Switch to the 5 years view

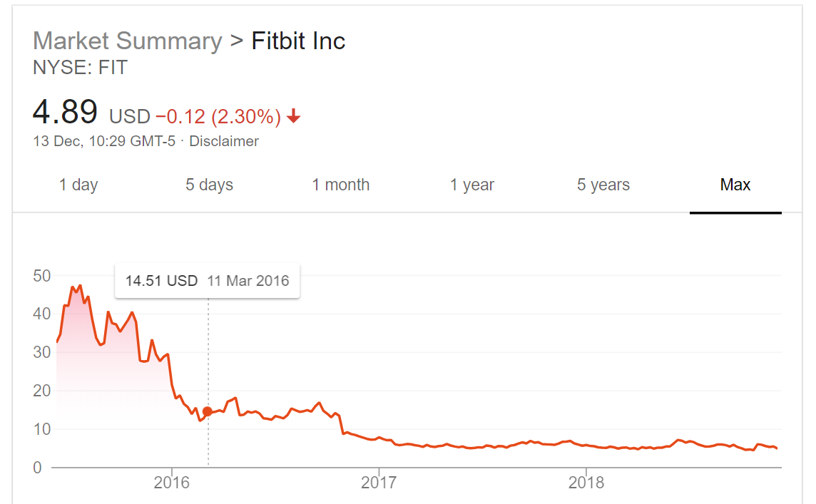603,185
